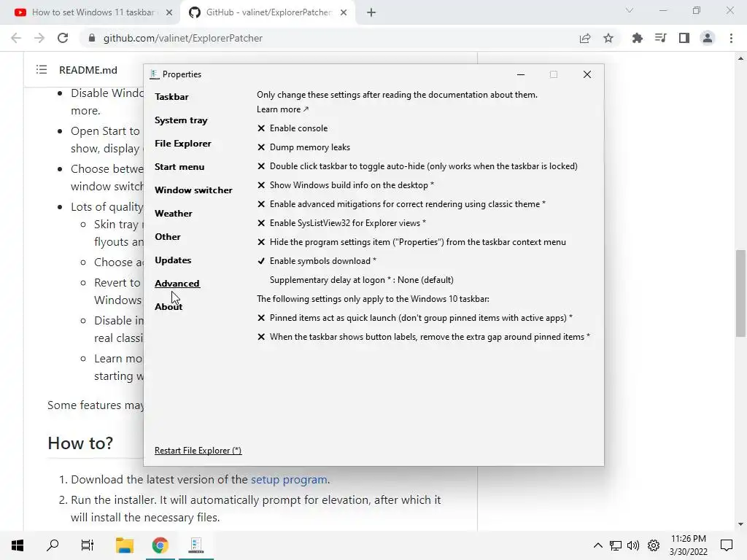Open the Taskbar section in Properties
This screenshot has height=560, width=747.
(x=171, y=97)
